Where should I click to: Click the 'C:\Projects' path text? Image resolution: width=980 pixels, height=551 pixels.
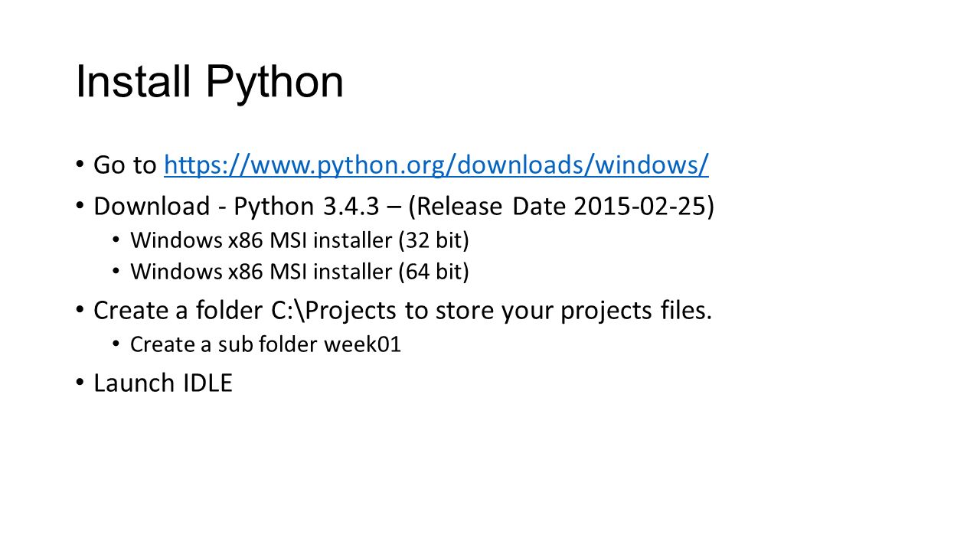tap(334, 311)
